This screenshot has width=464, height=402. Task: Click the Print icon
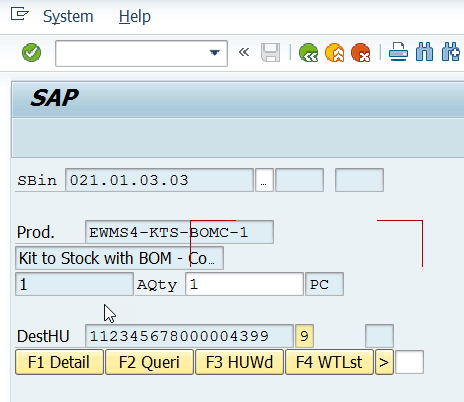tap(398, 52)
